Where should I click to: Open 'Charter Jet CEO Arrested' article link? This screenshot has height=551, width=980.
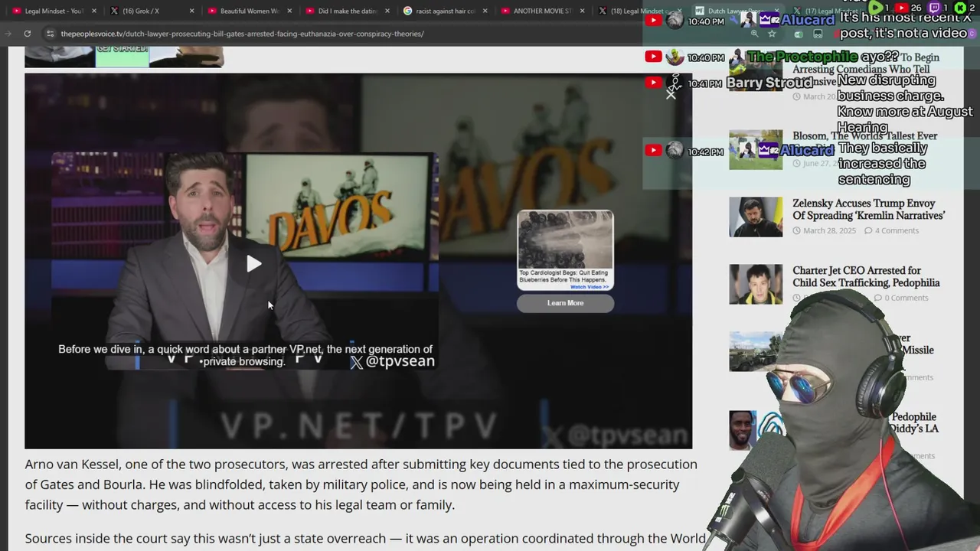pyautogui.click(x=866, y=276)
